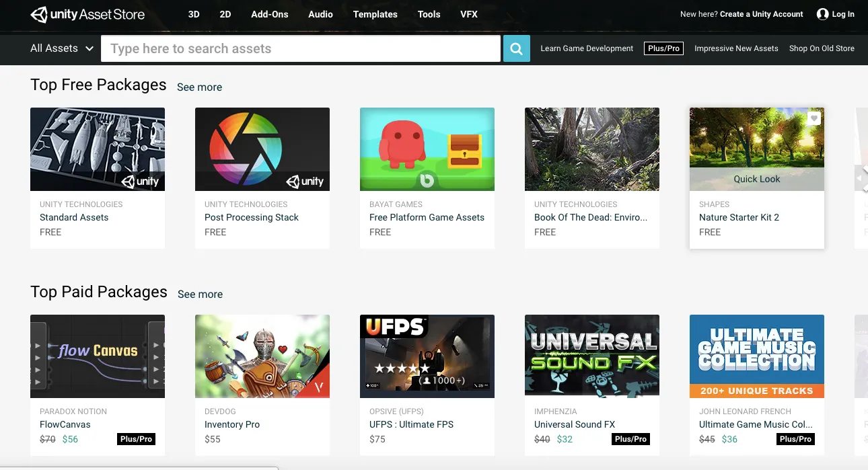The image size is (868, 470).
Task: Open Free Platform Game Assets thumbnail
Action: (427, 149)
